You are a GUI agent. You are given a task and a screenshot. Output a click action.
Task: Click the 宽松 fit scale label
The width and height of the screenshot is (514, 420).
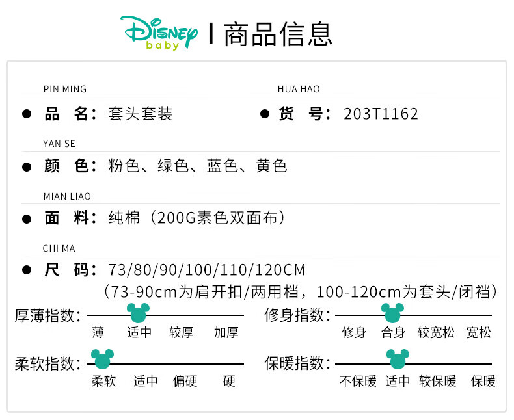pos(479,332)
